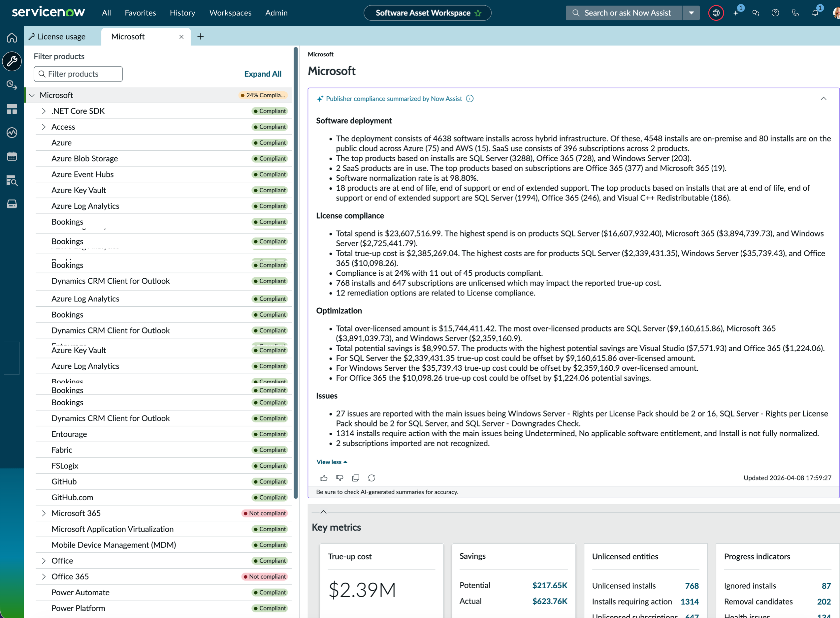Expand the .NET Core SDK node

tap(44, 111)
